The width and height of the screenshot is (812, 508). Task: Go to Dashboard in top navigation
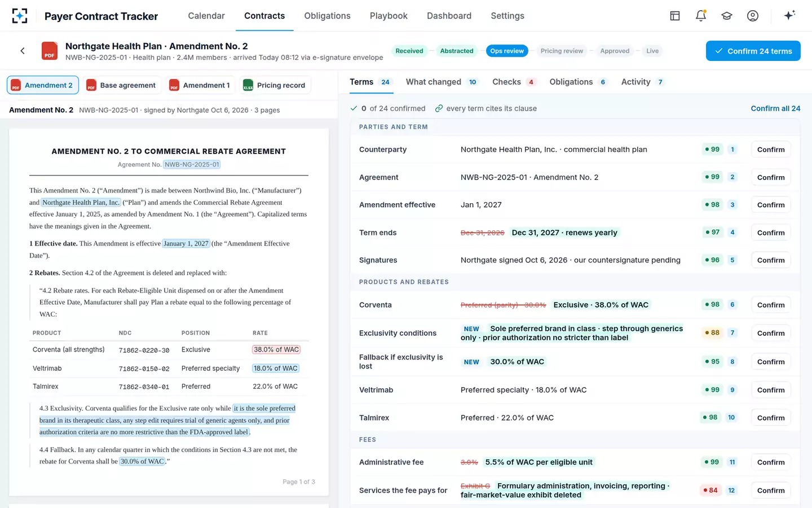coord(449,16)
